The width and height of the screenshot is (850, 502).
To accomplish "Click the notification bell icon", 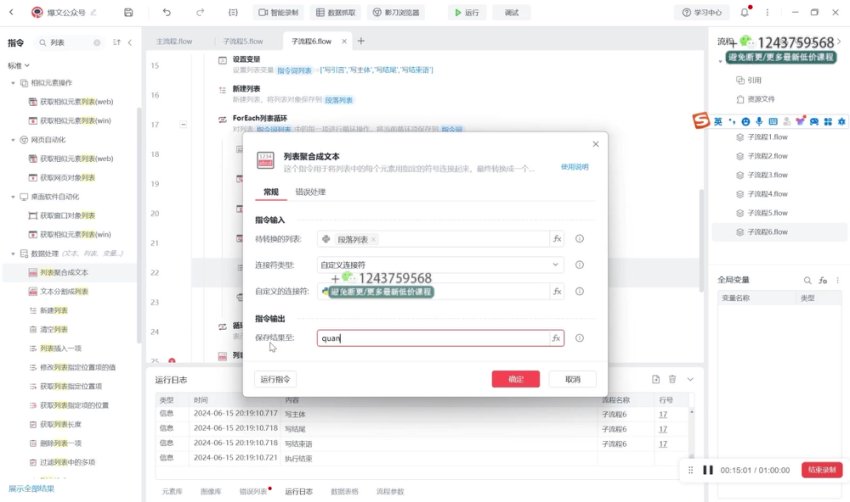I will (745, 13).
